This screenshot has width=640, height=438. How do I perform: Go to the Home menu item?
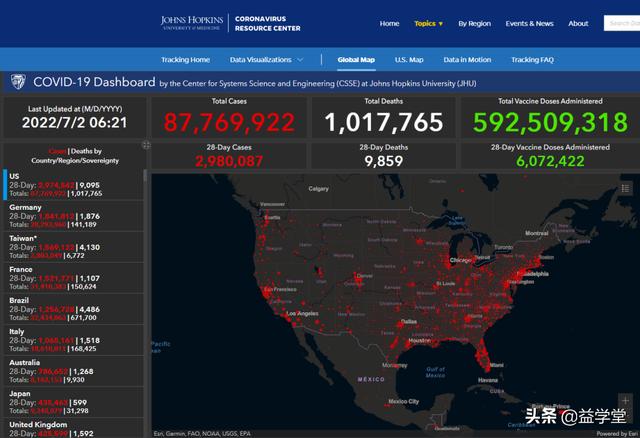[x=389, y=24]
